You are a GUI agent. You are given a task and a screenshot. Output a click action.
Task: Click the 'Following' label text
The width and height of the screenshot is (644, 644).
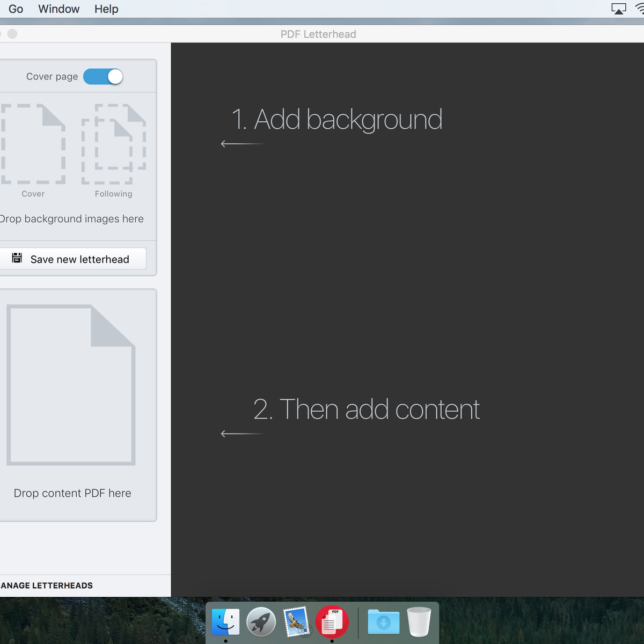(113, 194)
